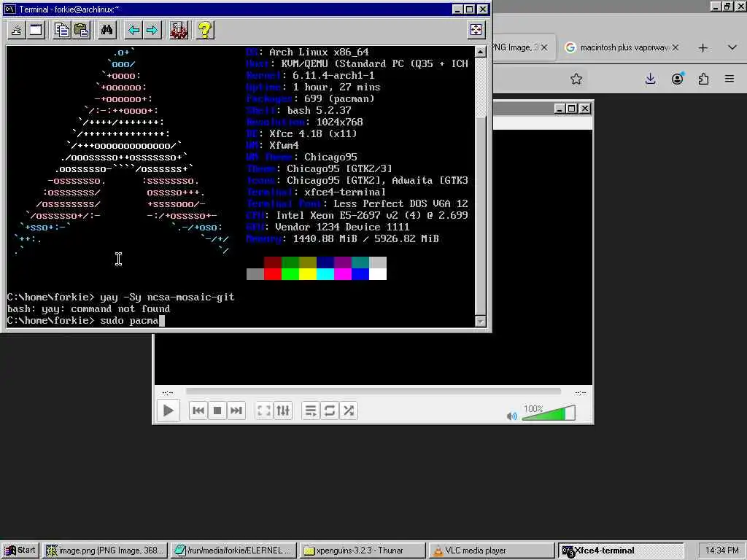The image size is (747, 560).
Task: Click 'Less Perfect DOS VGA 12' font text
Action: [x=400, y=204]
